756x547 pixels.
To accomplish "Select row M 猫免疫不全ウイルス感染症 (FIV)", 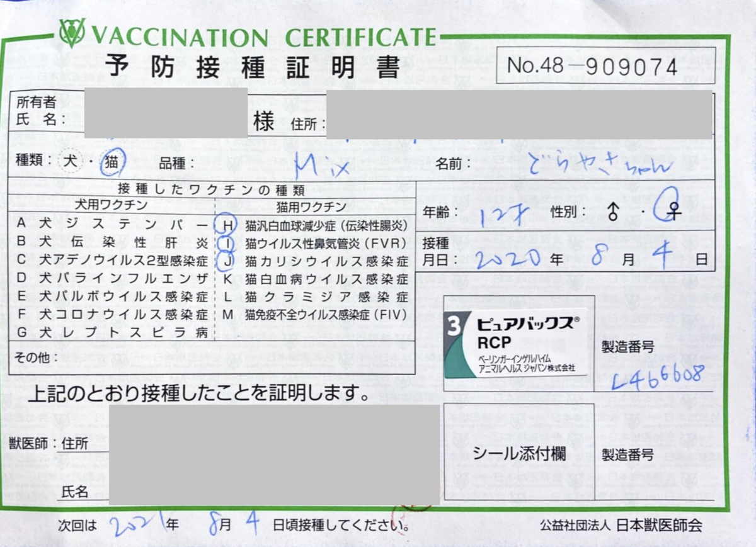I will pos(315,315).
